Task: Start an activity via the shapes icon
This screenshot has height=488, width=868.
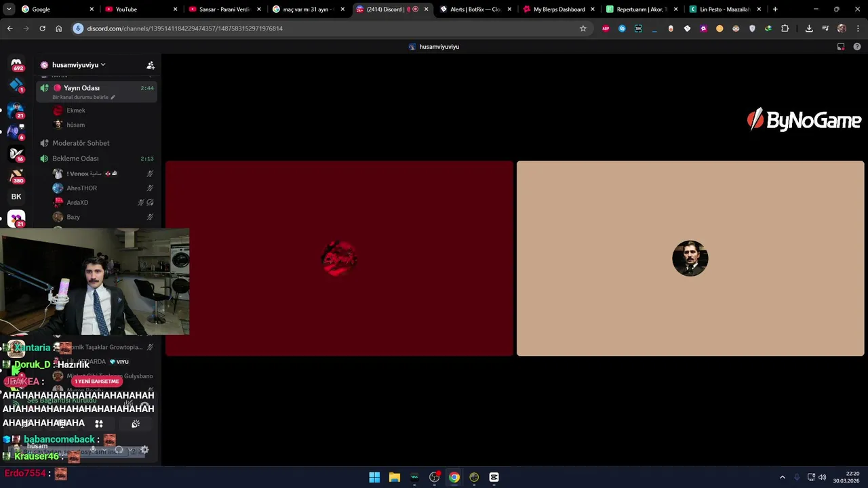Action: point(99,424)
